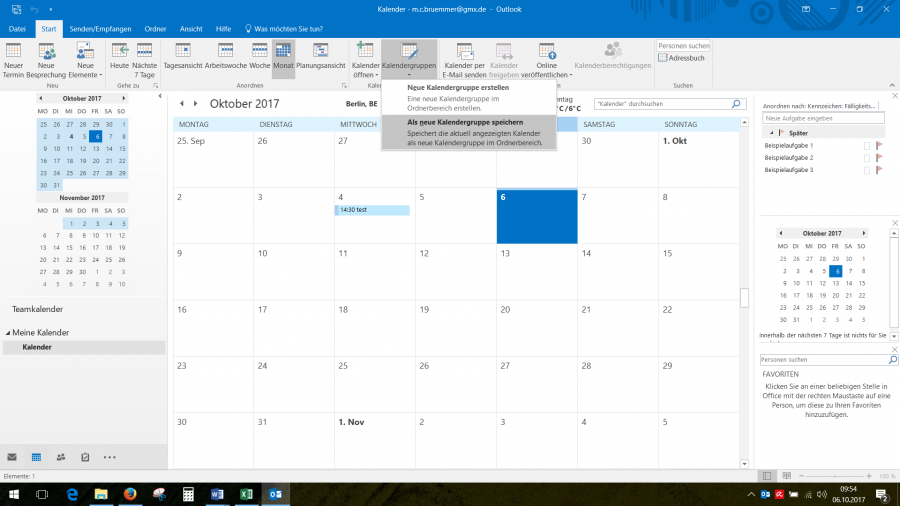The height and width of the screenshot is (506, 900).
Task: Toggle Kalendergruppen dropdown button
Action: click(x=409, y=60)
